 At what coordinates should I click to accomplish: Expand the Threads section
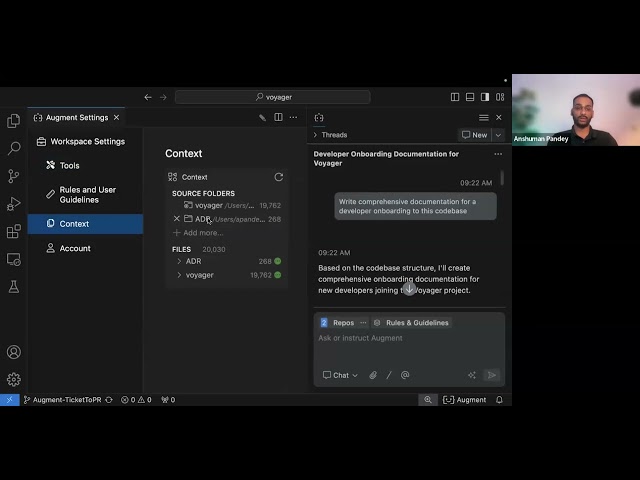pyautogui.click(x=331, y=135)
